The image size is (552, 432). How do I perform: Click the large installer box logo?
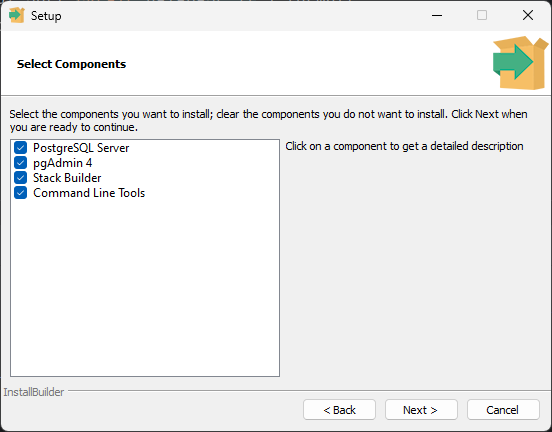coord(520,63)
